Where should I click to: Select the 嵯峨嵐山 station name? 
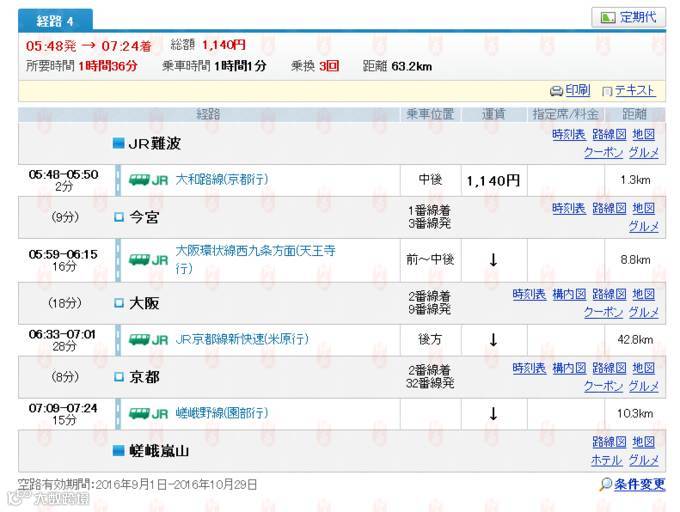159,451
